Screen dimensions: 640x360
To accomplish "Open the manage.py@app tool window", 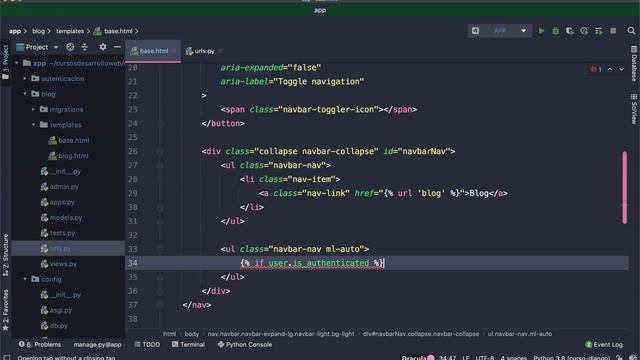I will 98,344.
